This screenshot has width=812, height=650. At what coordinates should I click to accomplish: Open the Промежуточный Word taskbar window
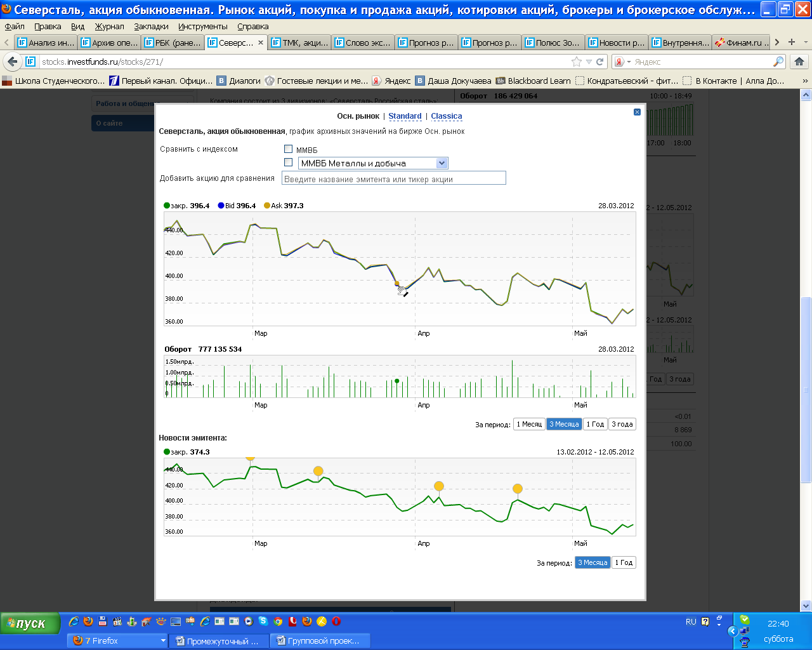point(219,640)
